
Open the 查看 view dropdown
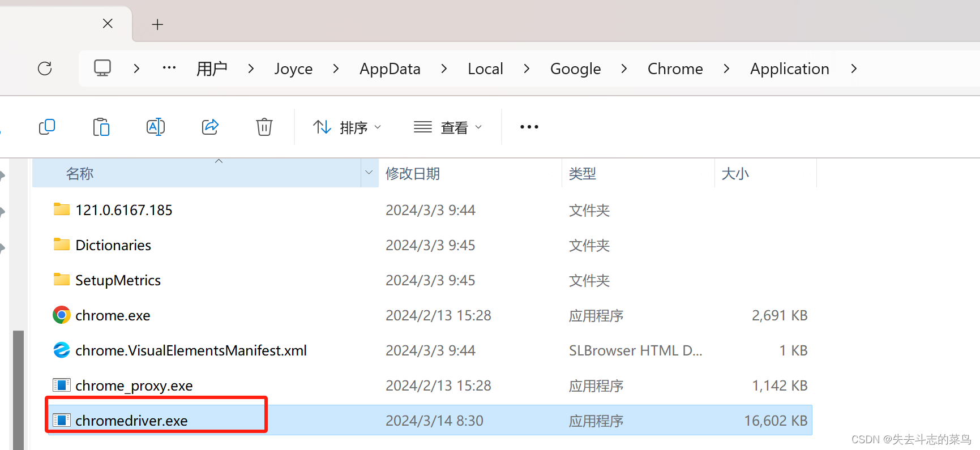448,127
